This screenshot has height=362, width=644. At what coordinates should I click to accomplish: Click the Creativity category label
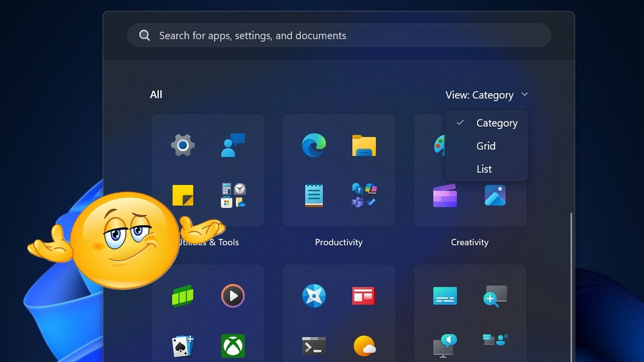pyautogui.click(x=469, y=242)
